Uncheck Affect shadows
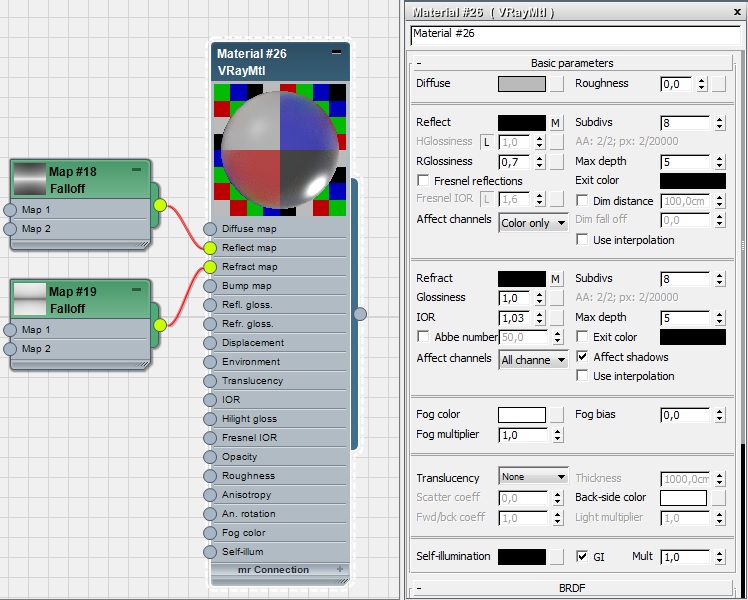This screenshot has height=600, width=748. pyautogui.click(x=582, y=356)
